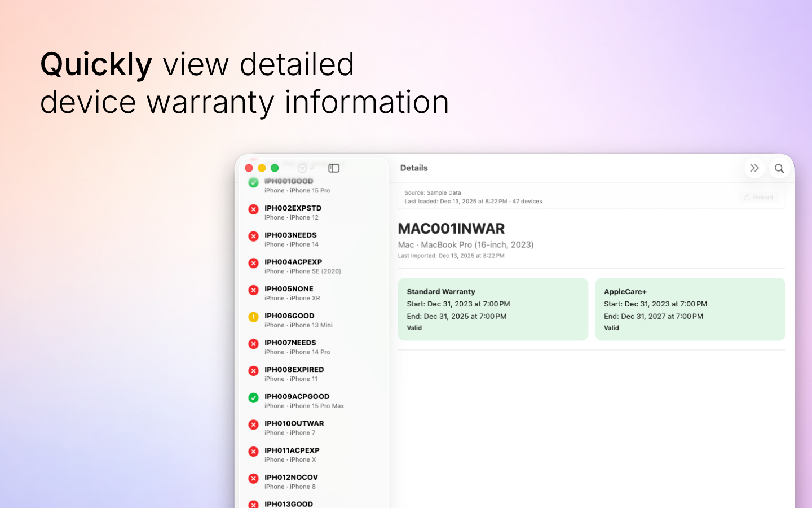Click the MAC001INWAR device title
Image resolution: width=812 pixels, height=508 pixels.
point(451,229)
